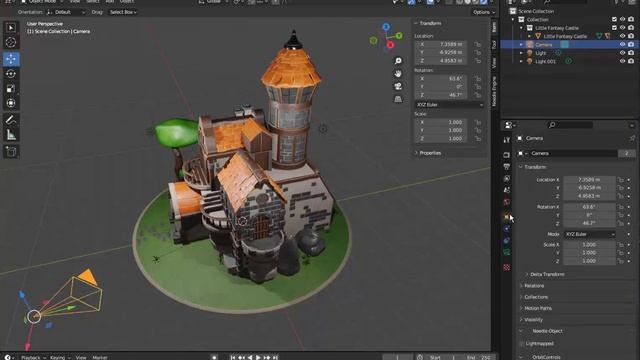The height and width of the screenshot is (360, 640).
Task: Hide Camera in the outliner via eye
Action: click(622, 44)
